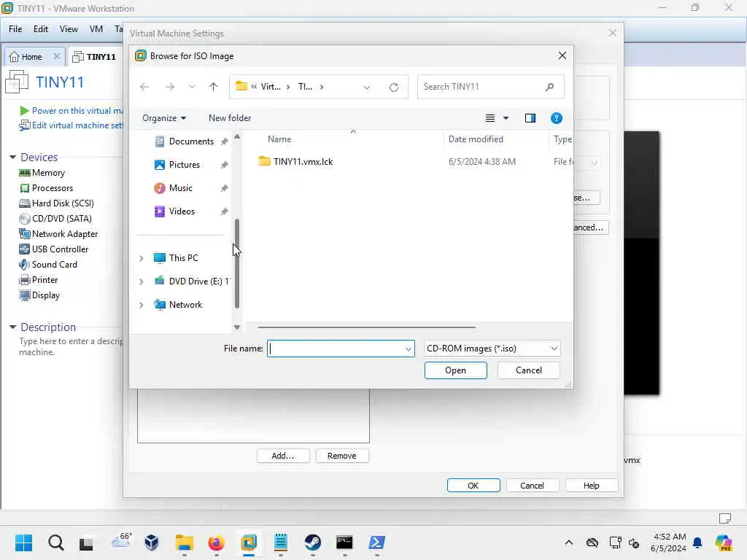Click the Add... button in Virtual Machine Settings
Image resolution: width=747 pixels, height=560 pixels.
coord(283,456)
